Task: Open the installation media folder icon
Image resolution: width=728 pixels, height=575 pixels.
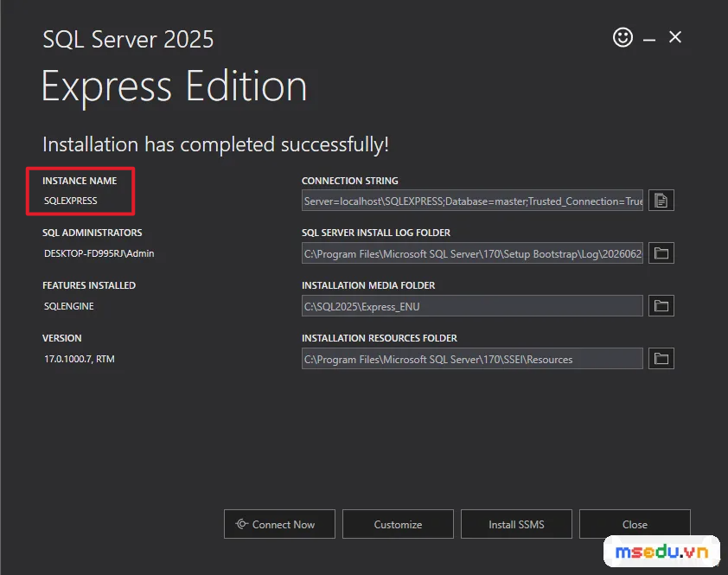Action: point(661,306)
